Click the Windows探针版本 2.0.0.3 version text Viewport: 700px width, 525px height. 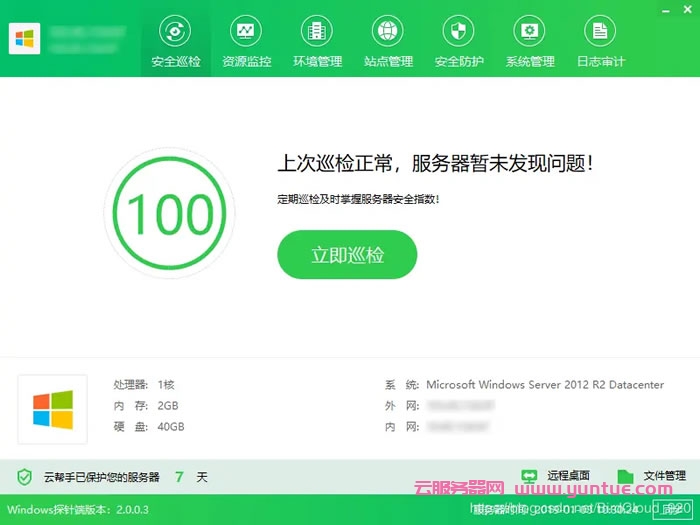[78, 509]
